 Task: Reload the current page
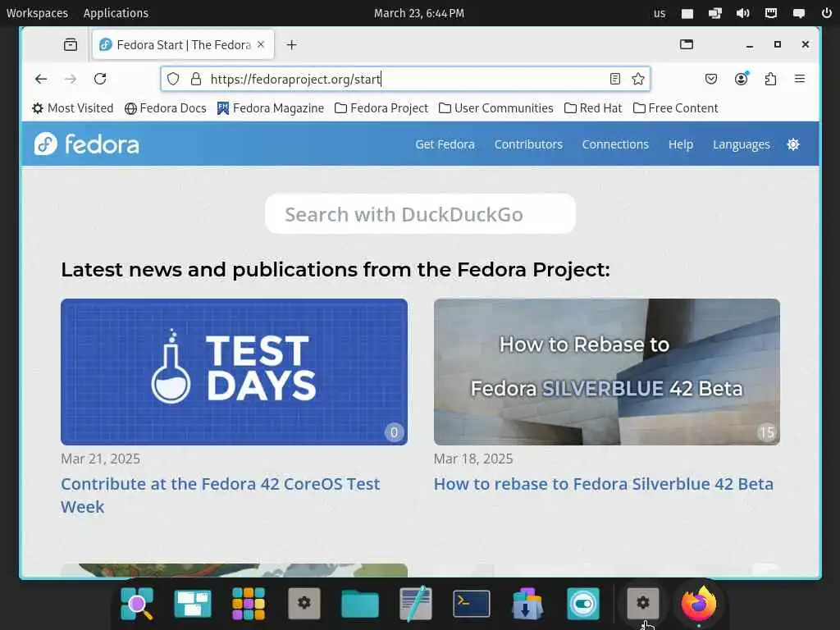click(x=100, y=80)
